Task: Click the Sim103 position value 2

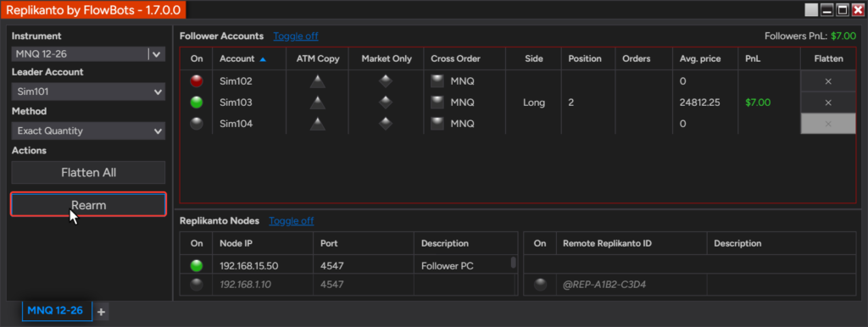Action: pyautogui.click(x=570, y=103)
